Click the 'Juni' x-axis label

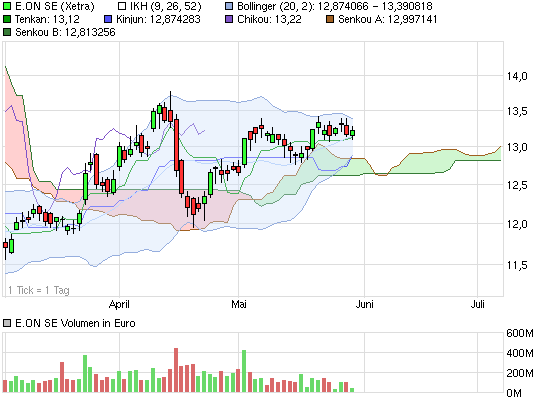point(364,304)
